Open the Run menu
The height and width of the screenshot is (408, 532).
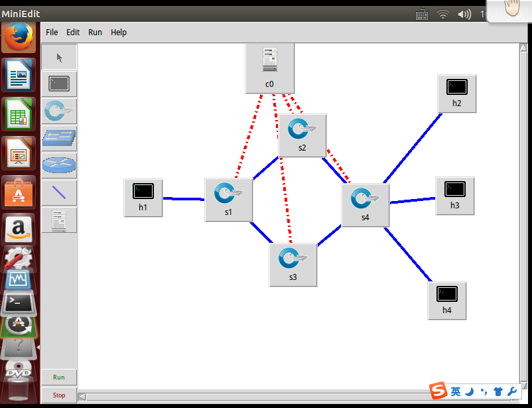click(95, 33)
